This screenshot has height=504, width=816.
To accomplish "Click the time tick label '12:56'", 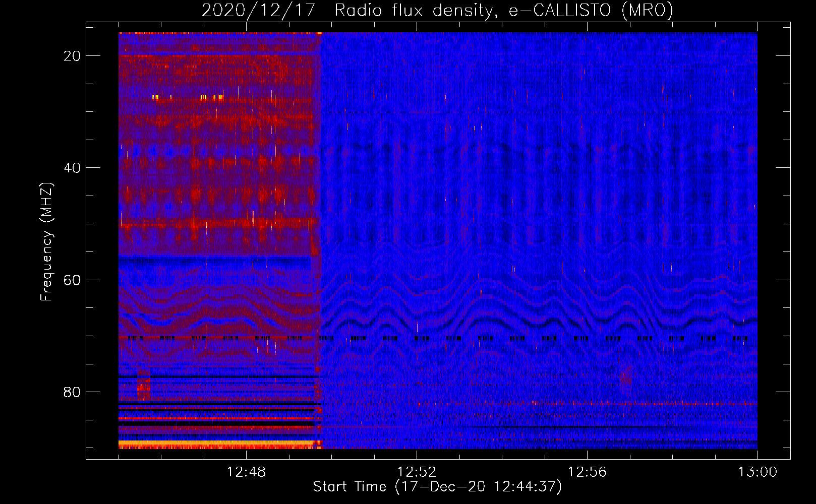I will click(587, 472).
